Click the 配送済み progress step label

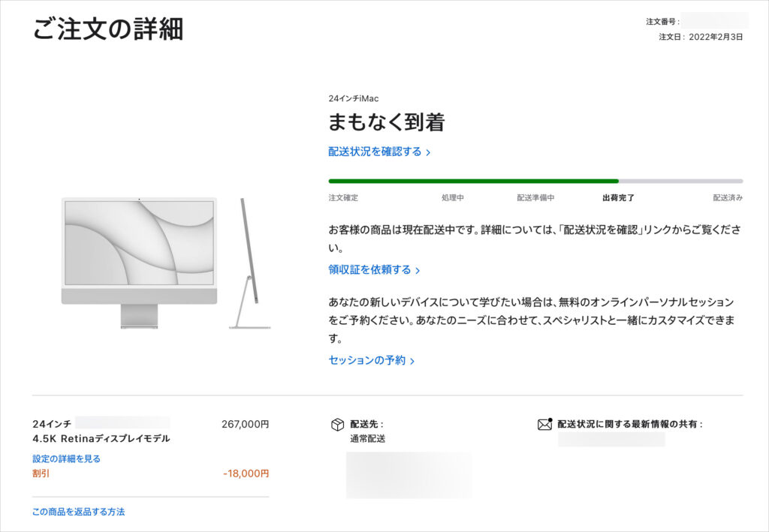728,198
